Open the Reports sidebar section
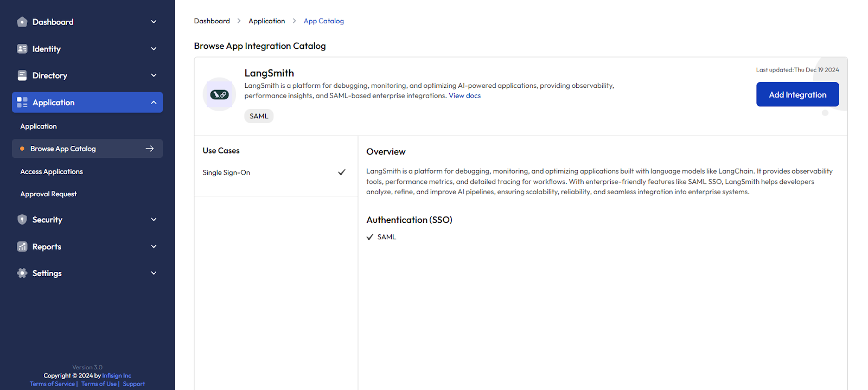The width and height of the screenshot is (868, 390). (x=87, y=246)
